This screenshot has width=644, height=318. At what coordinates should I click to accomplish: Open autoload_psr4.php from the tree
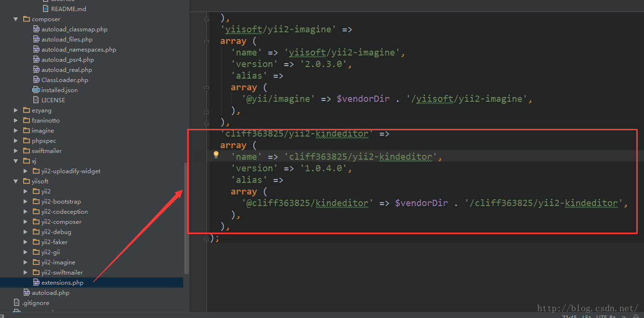[68, 60]
